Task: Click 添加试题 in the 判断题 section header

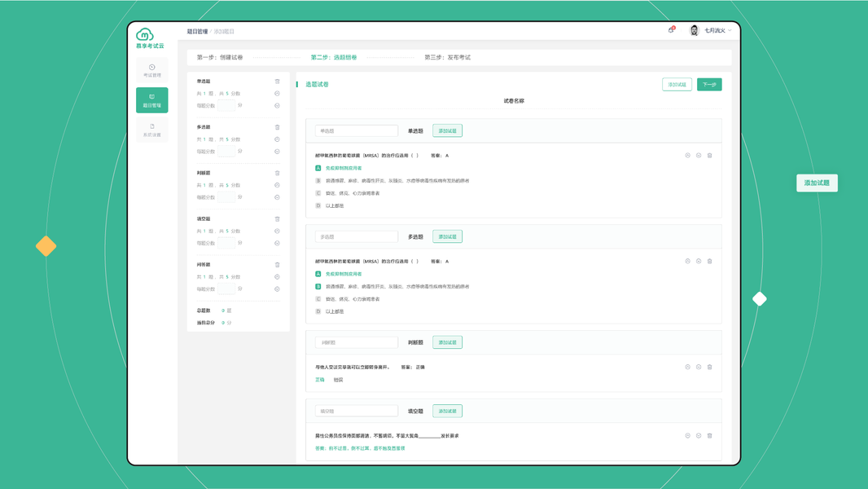Action: [x=447, y=343]
